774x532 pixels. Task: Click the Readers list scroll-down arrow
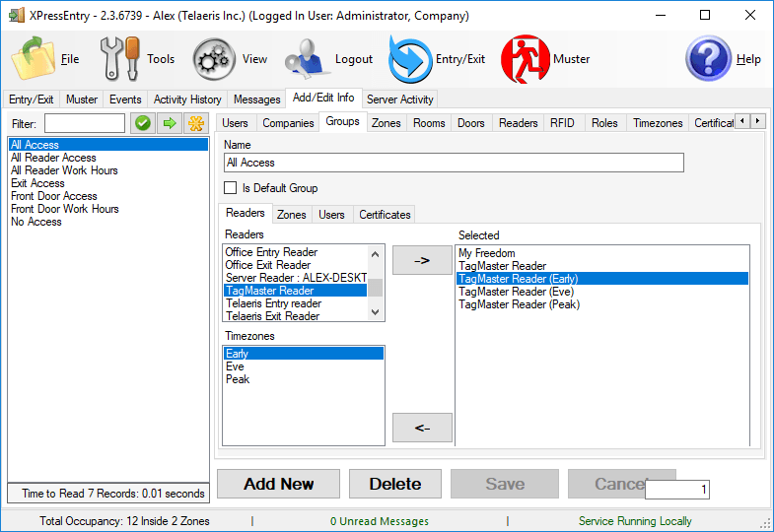[375, 312]
